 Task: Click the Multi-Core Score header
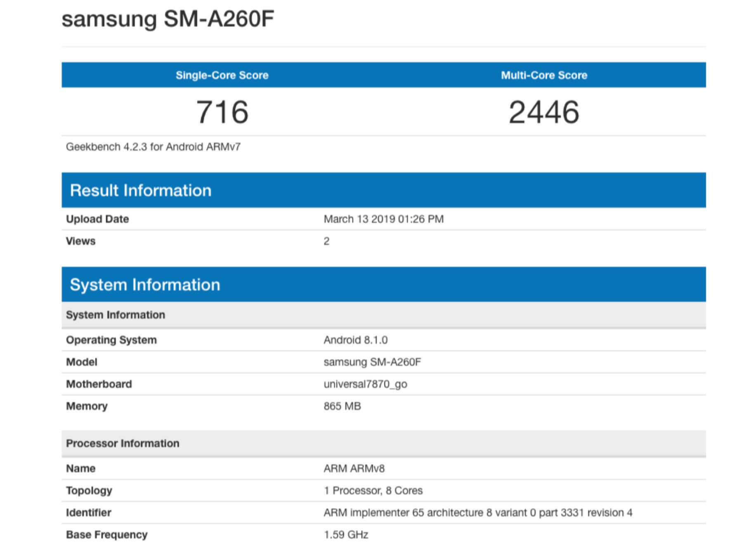point(544,75)
